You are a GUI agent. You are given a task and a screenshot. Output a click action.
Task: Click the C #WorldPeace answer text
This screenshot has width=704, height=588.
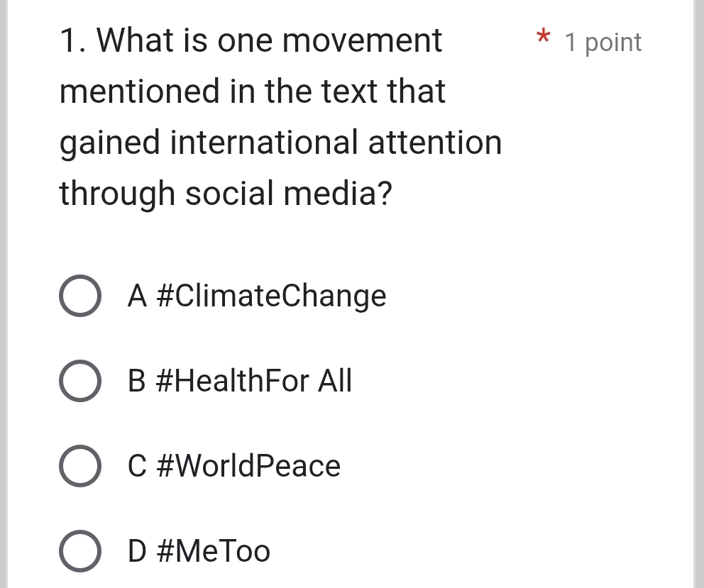click(234, 466)
